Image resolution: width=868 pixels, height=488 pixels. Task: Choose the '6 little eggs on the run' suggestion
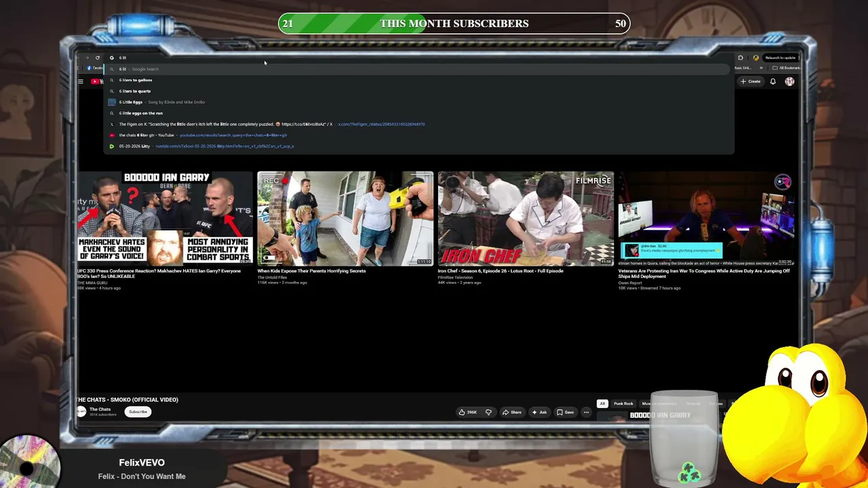point(419,113)
